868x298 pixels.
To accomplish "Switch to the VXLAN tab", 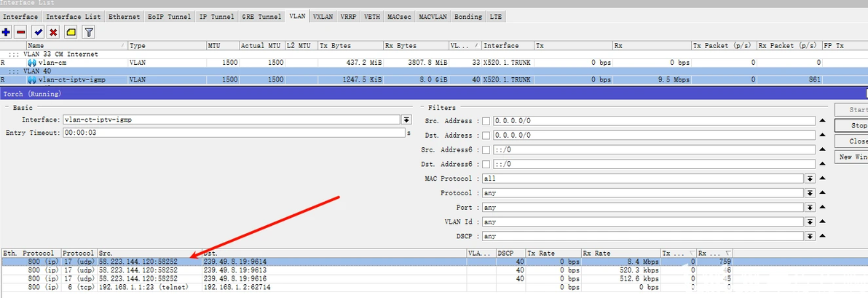I will (323, 17).
